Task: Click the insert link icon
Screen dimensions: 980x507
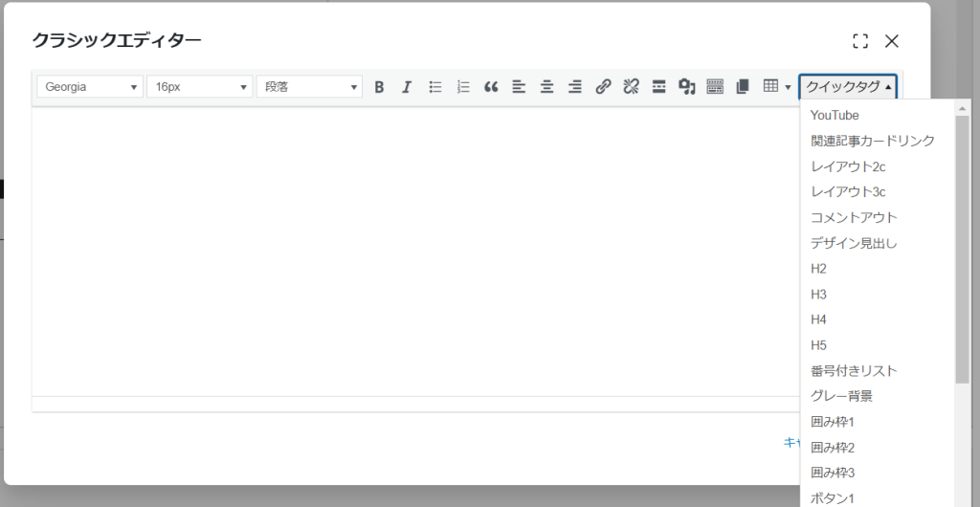Action: click(x=603, y=87)
